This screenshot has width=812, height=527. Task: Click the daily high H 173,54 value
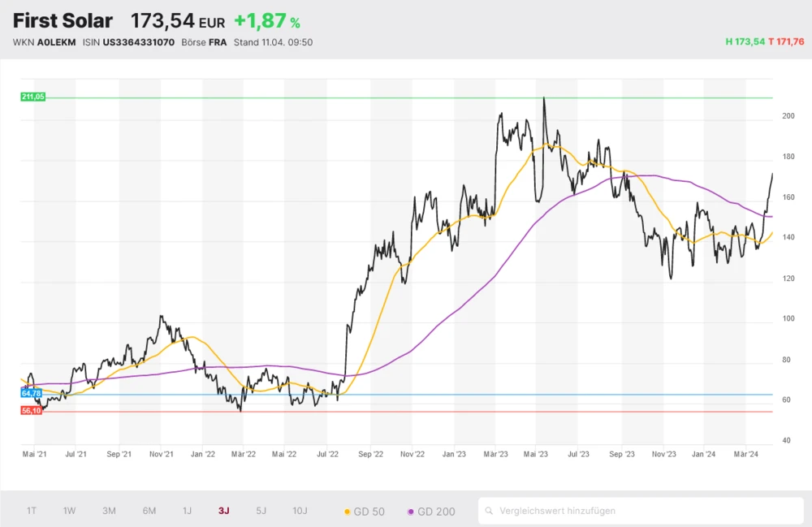pos(746,41)
